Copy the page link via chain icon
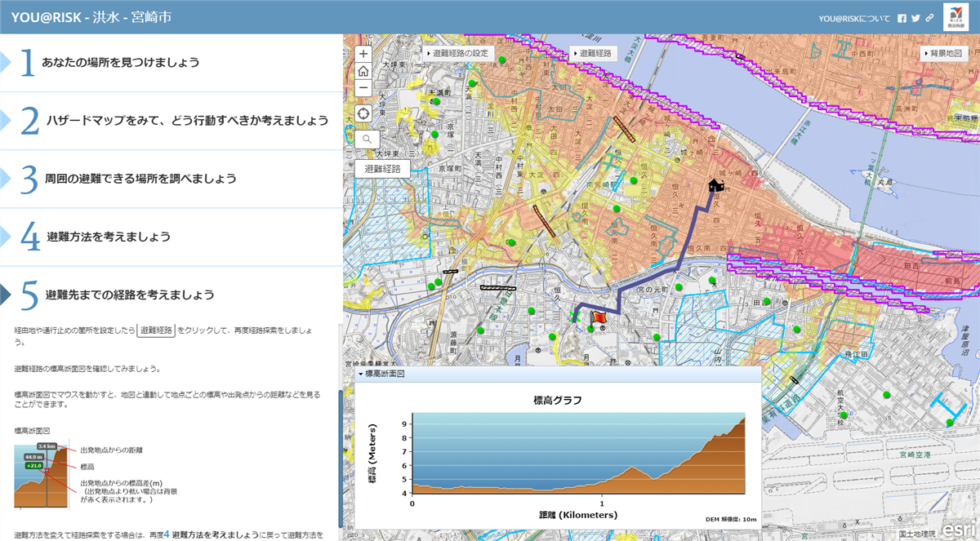This screenshot has width=980, height=541. pos(929,18)
